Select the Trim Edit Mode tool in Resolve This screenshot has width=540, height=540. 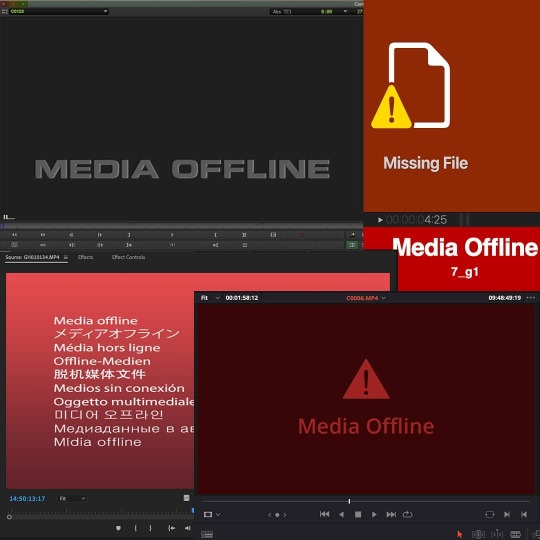[478, 534]
